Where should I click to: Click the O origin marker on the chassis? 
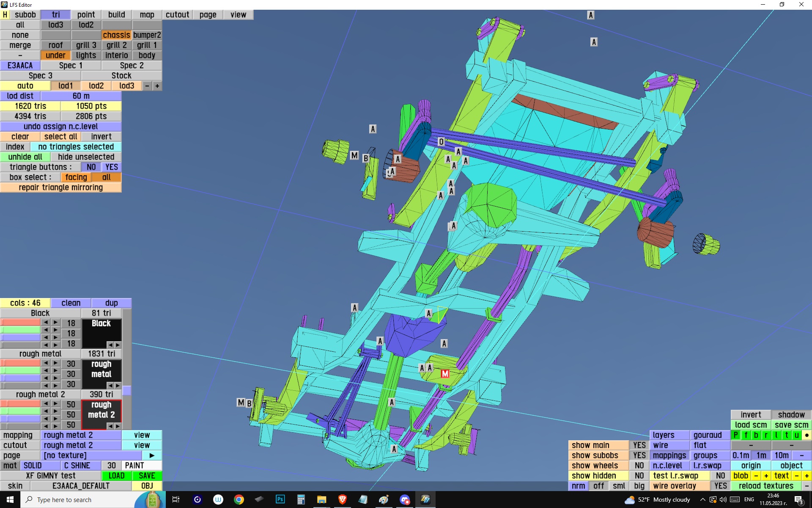(x=441, y=142)
